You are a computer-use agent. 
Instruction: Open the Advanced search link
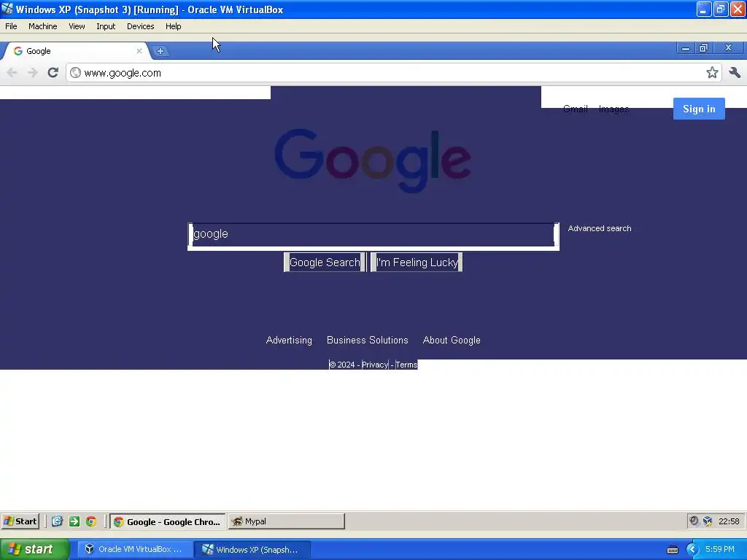click(x=600, y=228)
